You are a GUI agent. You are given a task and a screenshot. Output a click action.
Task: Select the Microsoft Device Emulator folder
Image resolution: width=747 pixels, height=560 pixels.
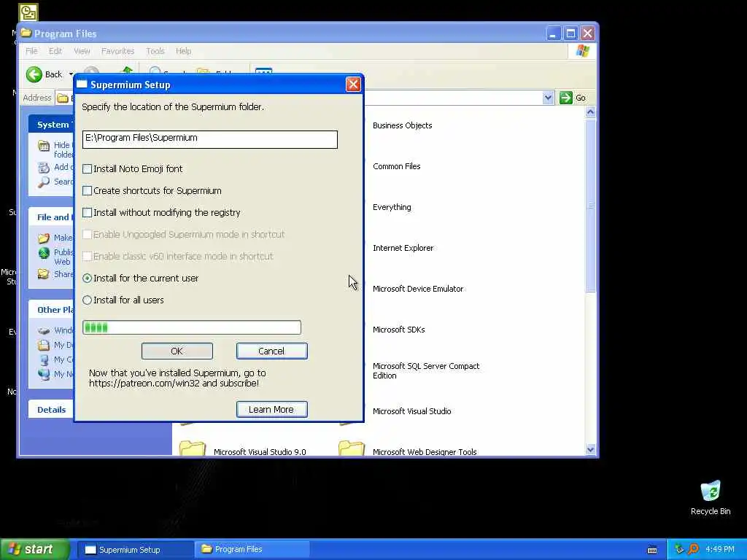[418, 289]
